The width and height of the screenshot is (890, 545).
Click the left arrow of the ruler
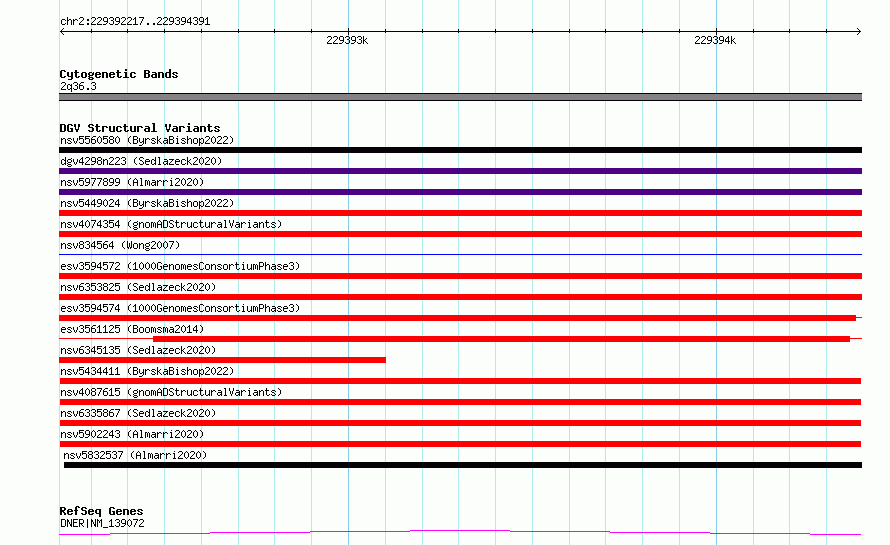pyautogui.click(x=62, y=32)
